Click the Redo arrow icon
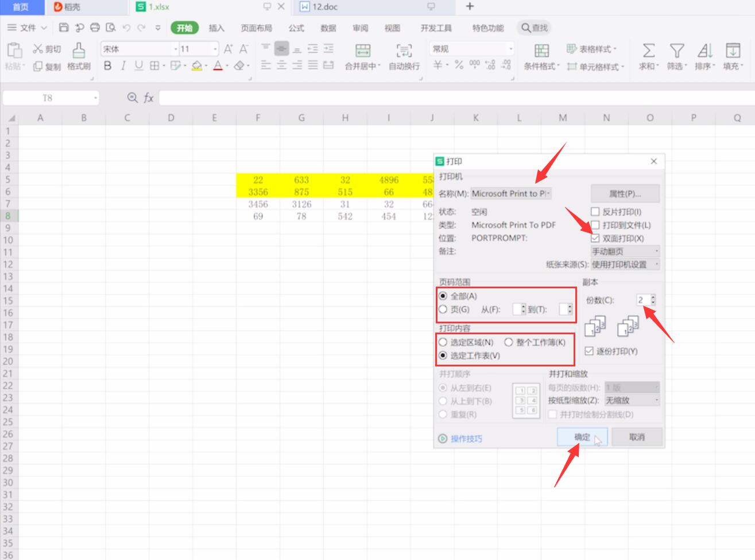 pyautogui.click(x=141, y=28)
